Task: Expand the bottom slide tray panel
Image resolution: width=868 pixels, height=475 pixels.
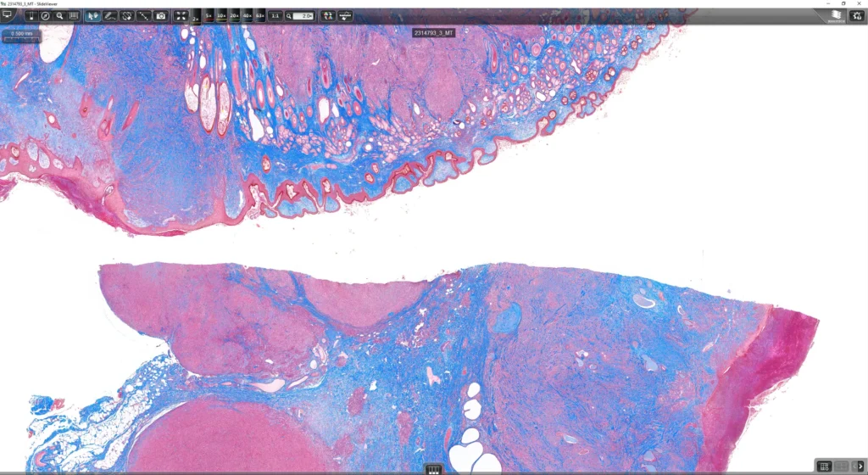Action: click(x=433, y=470)
